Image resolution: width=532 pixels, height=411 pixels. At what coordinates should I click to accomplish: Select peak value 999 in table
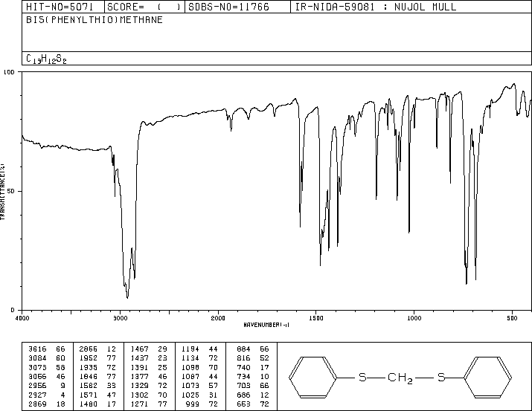[x=193, y=404]
